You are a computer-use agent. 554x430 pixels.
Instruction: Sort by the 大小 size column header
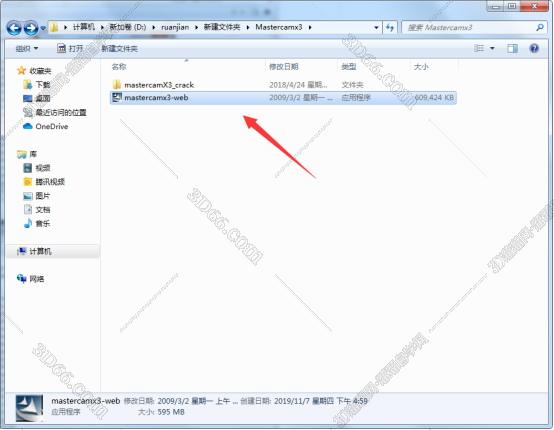421,66
